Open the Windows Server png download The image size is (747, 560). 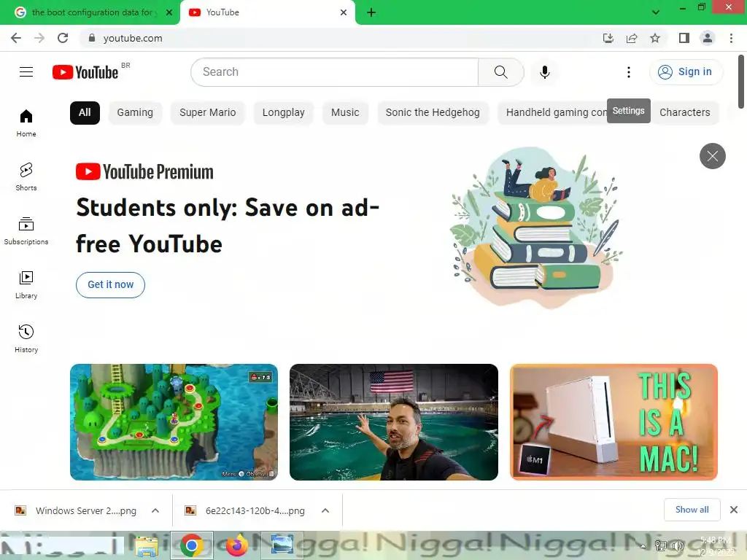point(76,510)
